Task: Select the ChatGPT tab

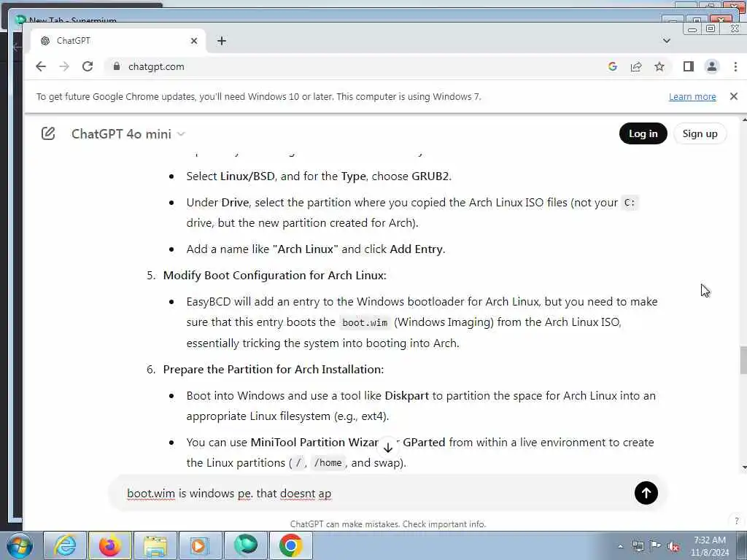Action: tap(118, 41)
